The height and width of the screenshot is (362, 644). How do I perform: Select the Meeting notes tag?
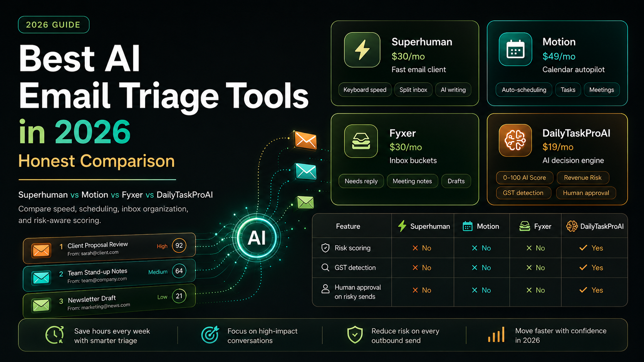pos(412,181)
